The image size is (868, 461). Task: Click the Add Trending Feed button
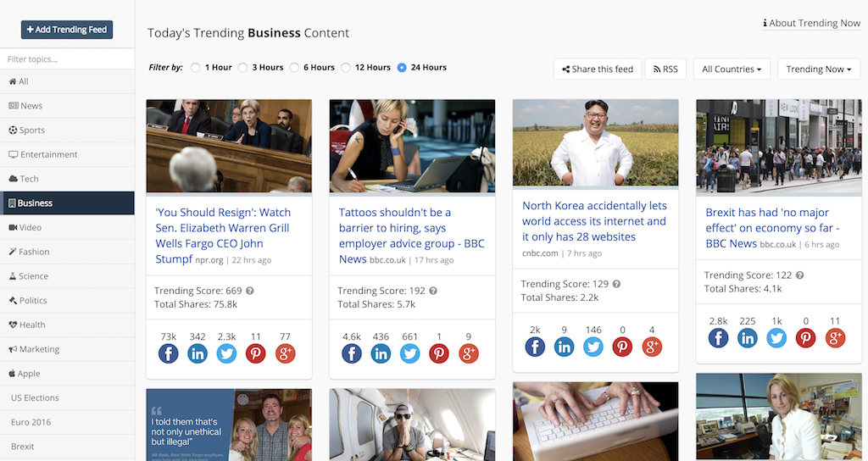pos(67,30)
